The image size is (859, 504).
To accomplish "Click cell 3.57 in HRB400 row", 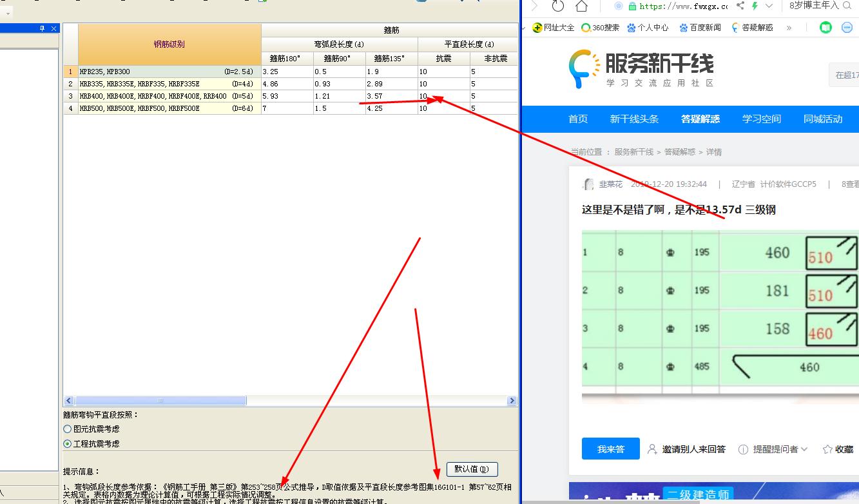I will click(x=391, y=96).
